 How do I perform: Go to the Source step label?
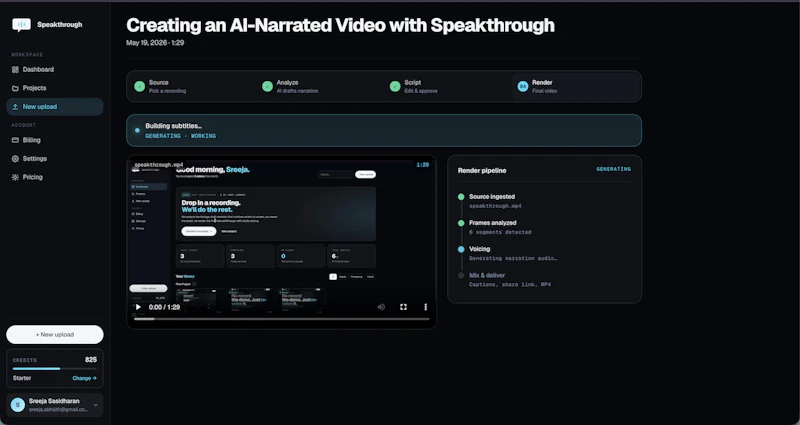[159, 82]
